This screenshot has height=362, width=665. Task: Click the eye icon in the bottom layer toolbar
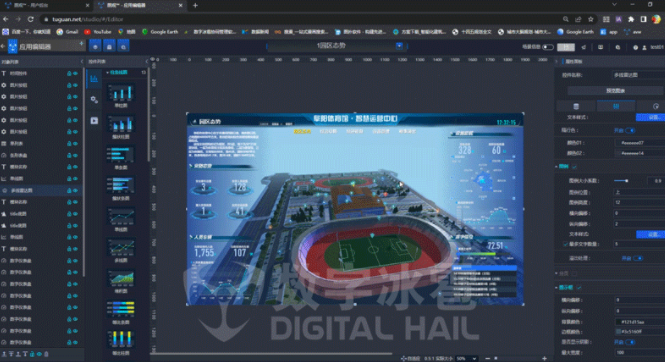coord(39,354)
